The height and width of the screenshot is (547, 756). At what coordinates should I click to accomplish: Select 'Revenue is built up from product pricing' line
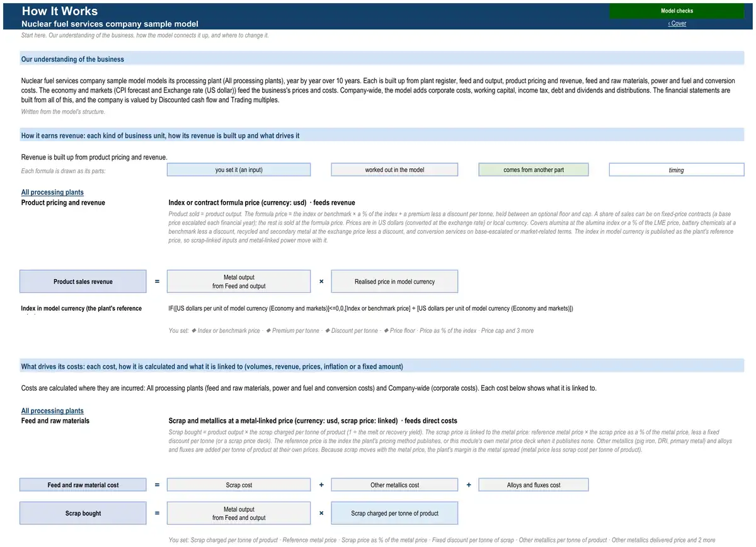click(x=94, y=157)
